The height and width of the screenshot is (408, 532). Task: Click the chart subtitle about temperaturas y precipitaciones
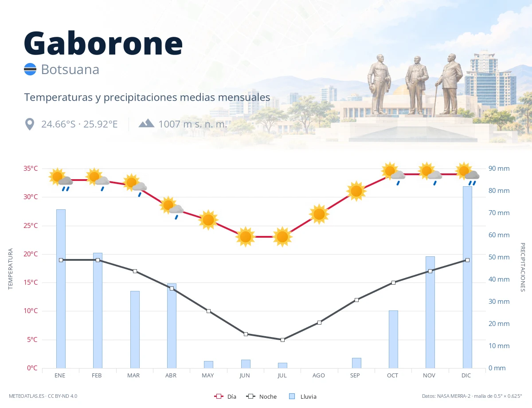[x=147, y=97]
